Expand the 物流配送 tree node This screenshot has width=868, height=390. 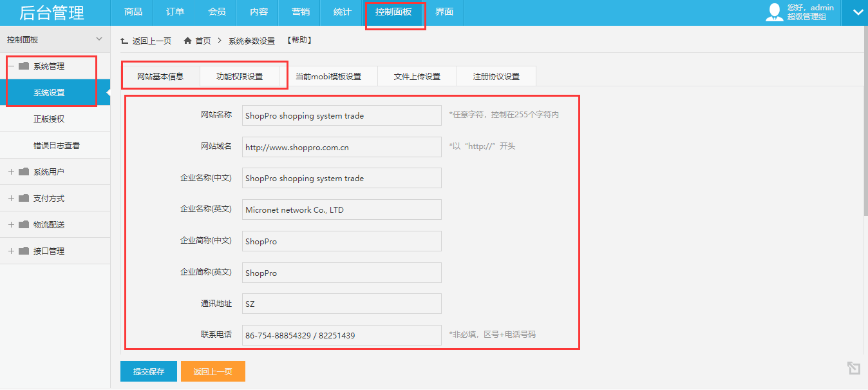tap(11, 224)
